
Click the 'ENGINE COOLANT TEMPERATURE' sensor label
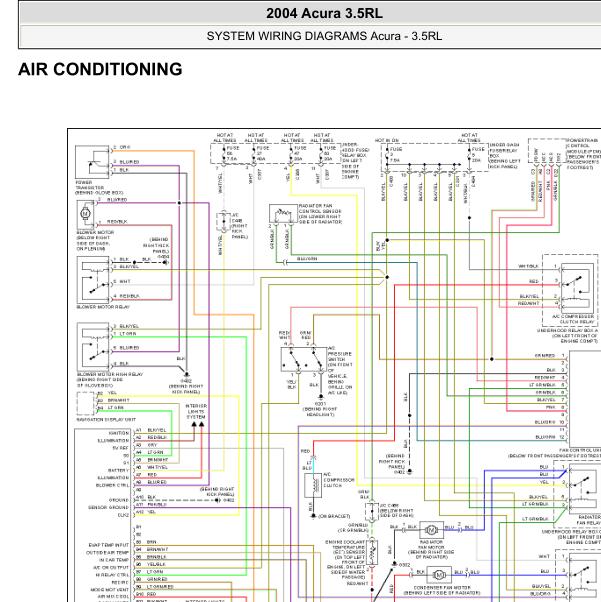tap(344, 545)
